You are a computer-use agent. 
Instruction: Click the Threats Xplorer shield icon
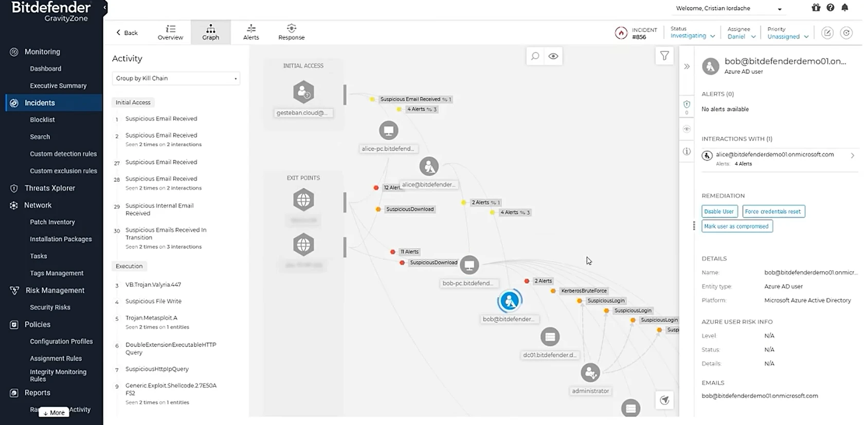point(14,188)
